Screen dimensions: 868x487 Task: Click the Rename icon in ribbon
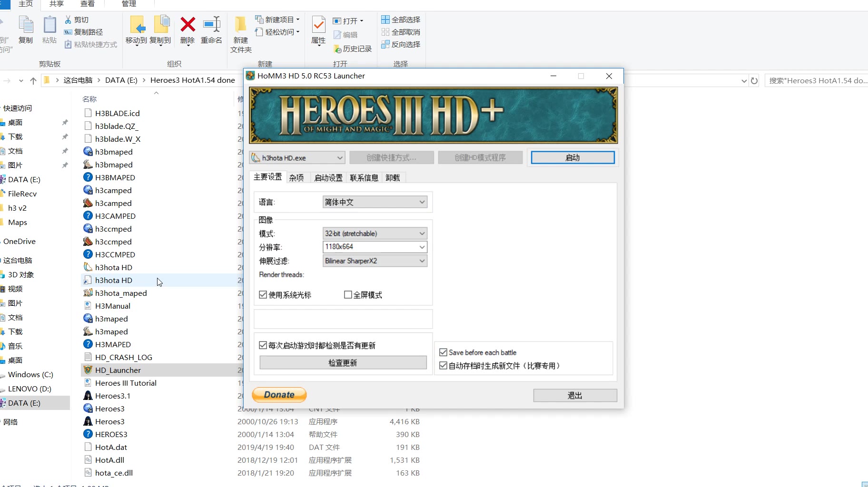[x=211, y=25]
